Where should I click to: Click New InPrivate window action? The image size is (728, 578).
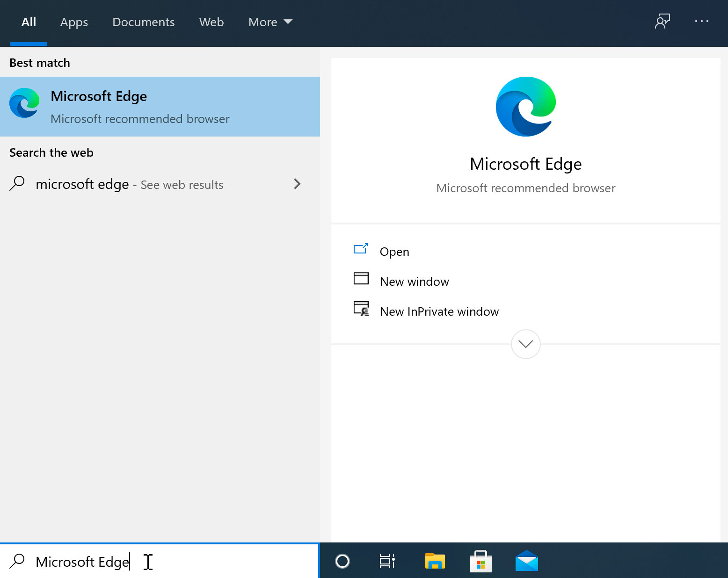pyautogui.click(x=439, y=311)
